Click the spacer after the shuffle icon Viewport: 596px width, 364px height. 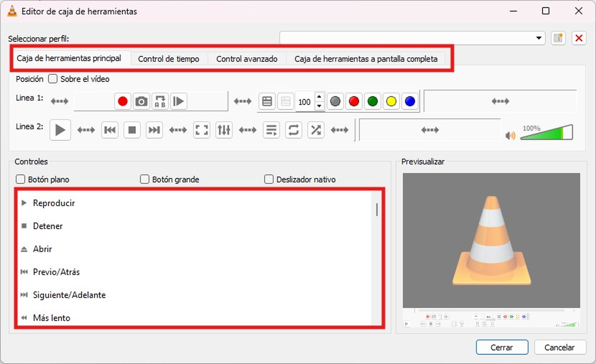(x=340, y=130)
